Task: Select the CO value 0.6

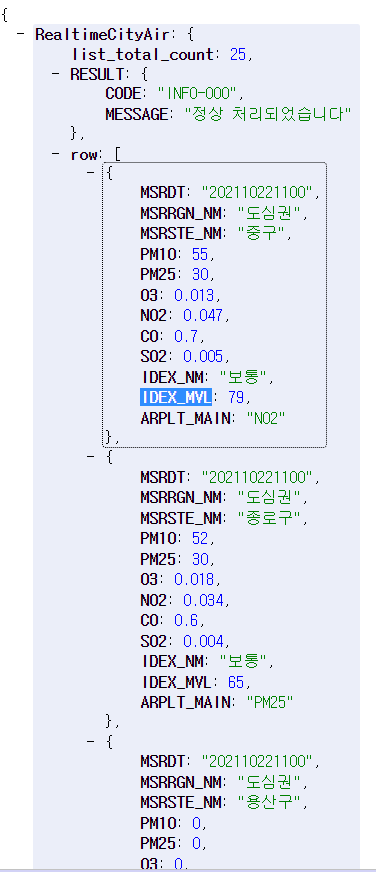Action: [x=187, y=621]
